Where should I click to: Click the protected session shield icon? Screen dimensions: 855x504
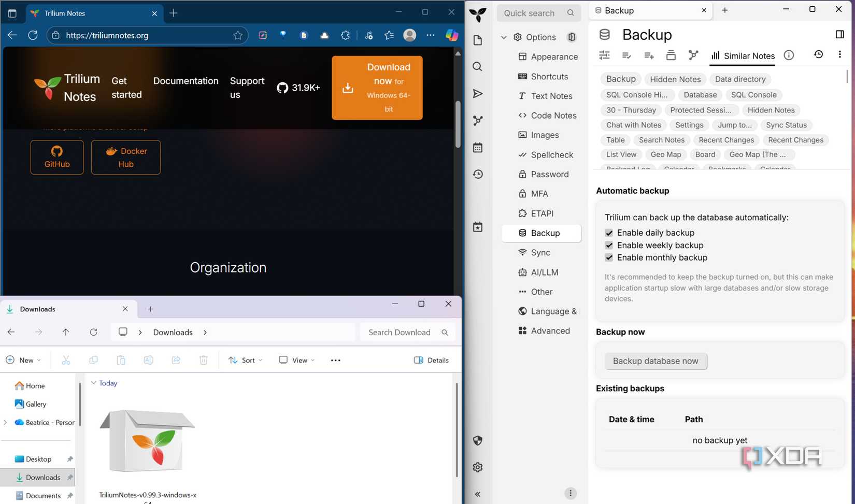477,440
